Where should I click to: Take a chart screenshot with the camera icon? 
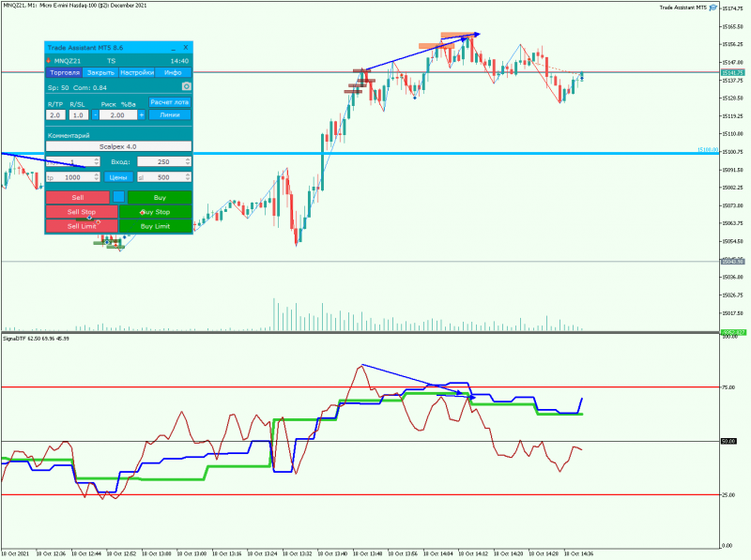pyautogui.click(x=186, y=86)
